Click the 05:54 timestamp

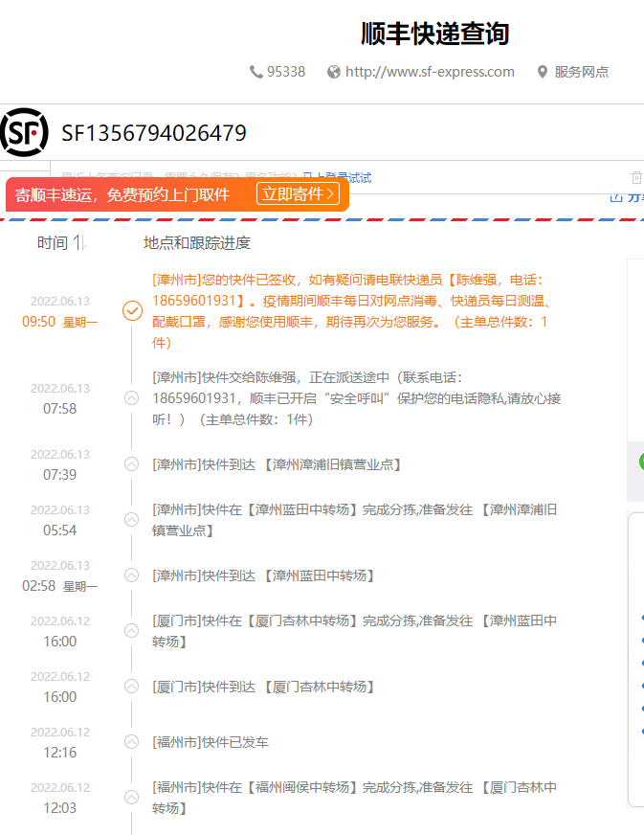click(59, 530)
